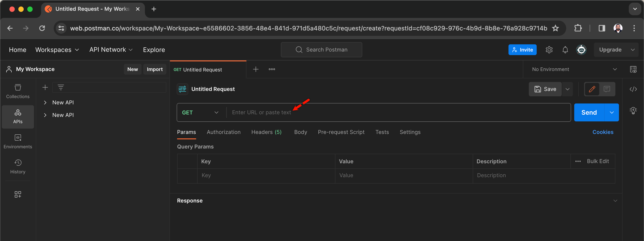Open Explore in the top navigation
This screenshot has width=644, height=241.
154,49
